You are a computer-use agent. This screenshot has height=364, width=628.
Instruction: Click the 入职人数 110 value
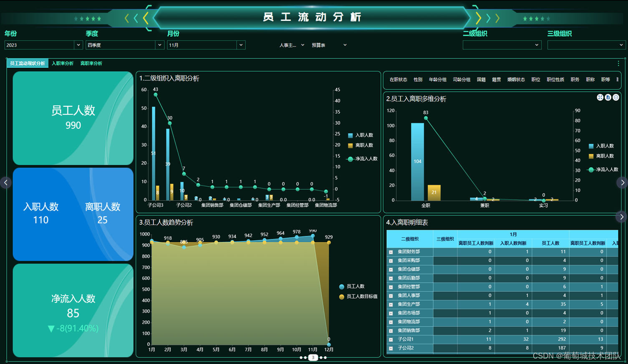pyautogui.click(x=41, y=220)
